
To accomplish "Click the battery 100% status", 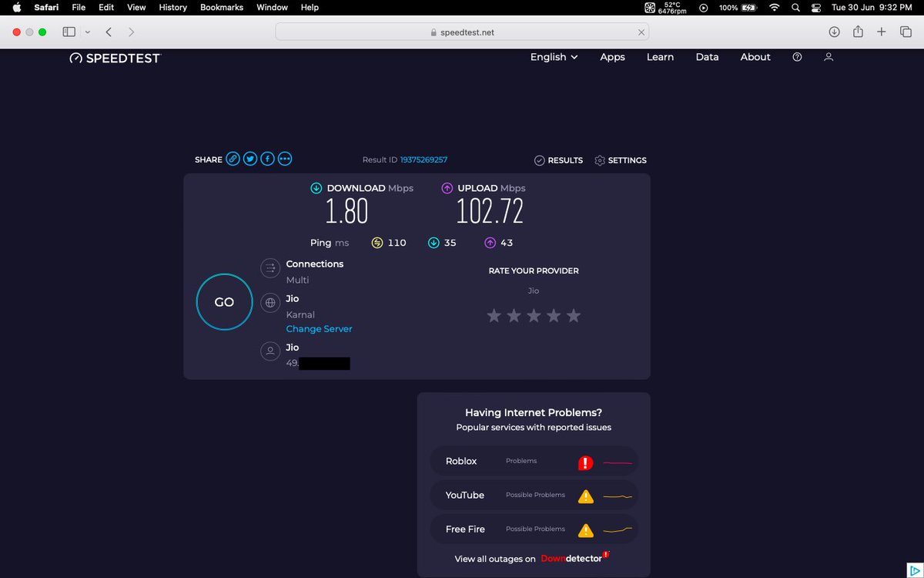I will click(739, 7).
